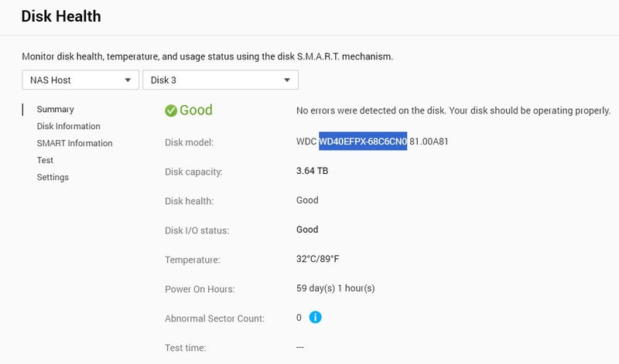
Task: Click the large green Good status text
Action: coord(196,111)
